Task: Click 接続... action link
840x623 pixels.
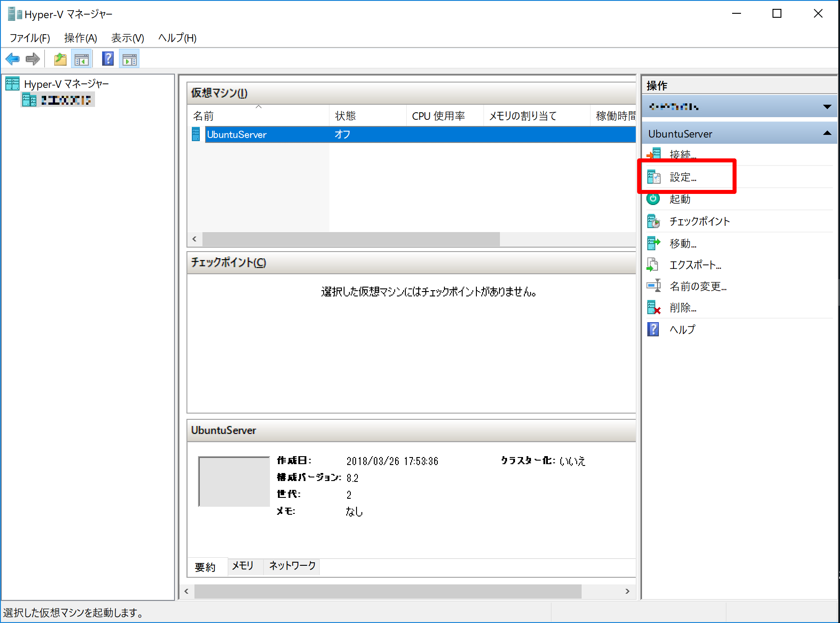Action: click(x=683, y=155)
